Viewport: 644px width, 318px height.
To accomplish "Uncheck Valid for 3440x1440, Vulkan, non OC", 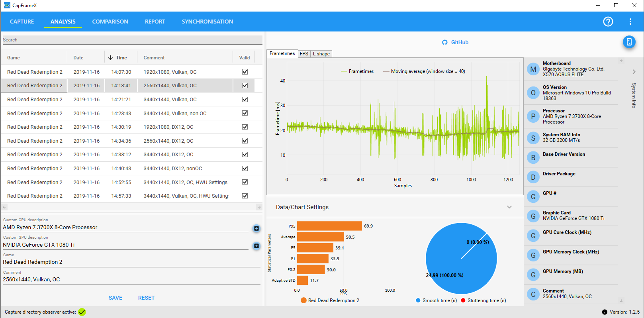I will pos(245,113).
